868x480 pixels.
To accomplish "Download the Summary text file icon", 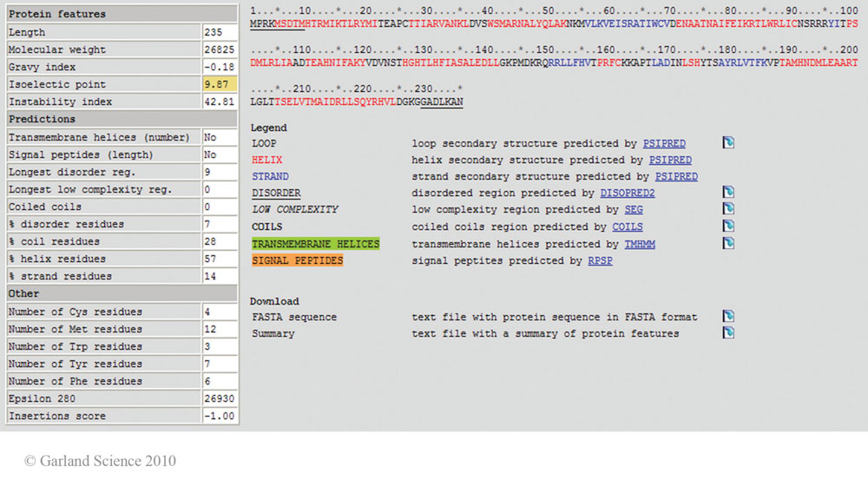I will (x=728, y=333).
